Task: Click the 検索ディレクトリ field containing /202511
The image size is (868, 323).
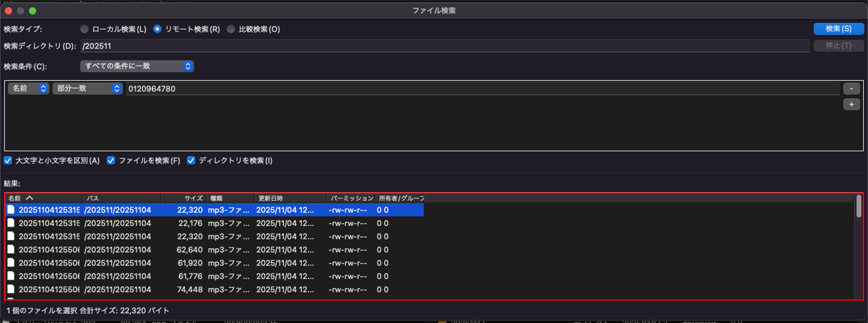Action: click(444, 46)
